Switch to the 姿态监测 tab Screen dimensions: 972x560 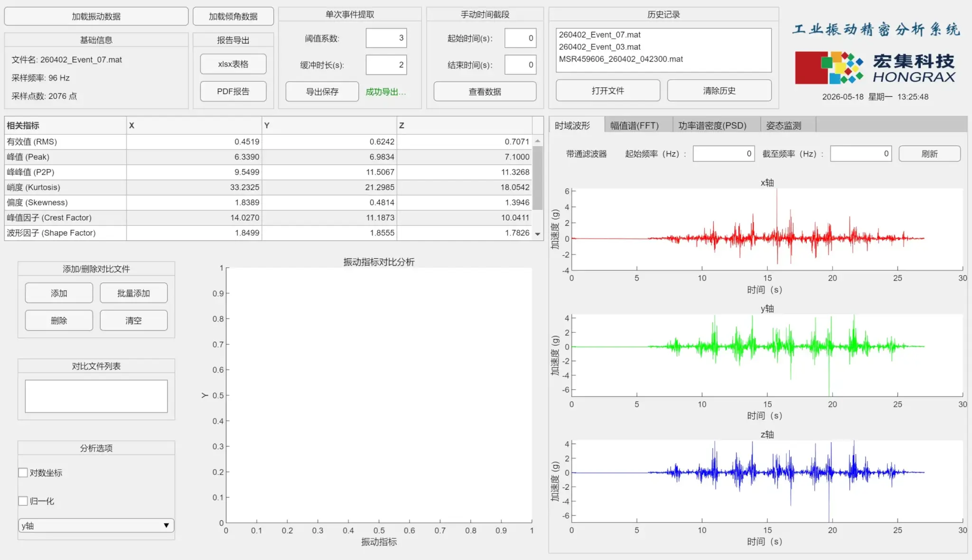click(x=787, y=125)
